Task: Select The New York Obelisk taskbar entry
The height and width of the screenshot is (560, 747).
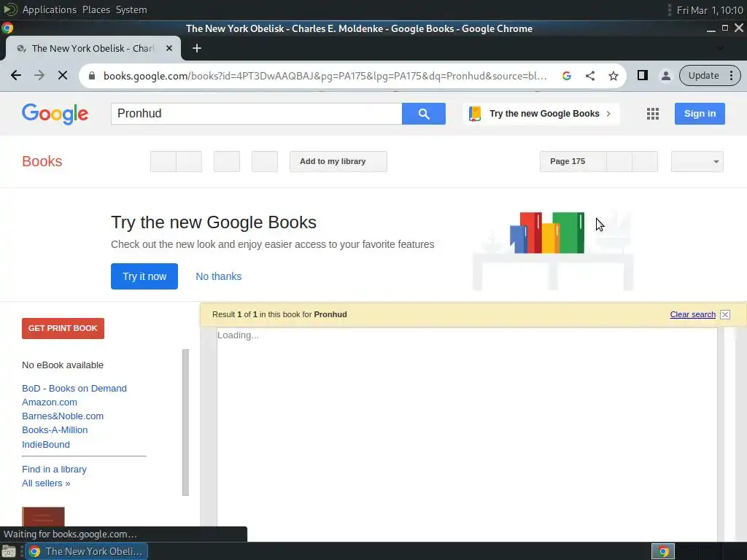Action: click(x=86, y=551)
